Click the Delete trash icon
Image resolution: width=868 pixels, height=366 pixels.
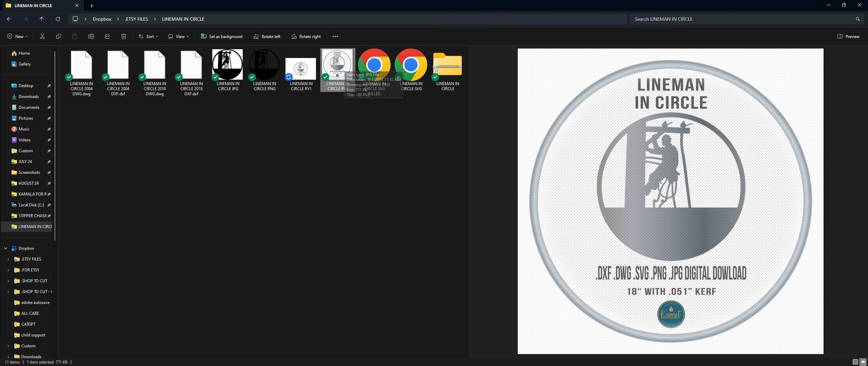[124, 36]
